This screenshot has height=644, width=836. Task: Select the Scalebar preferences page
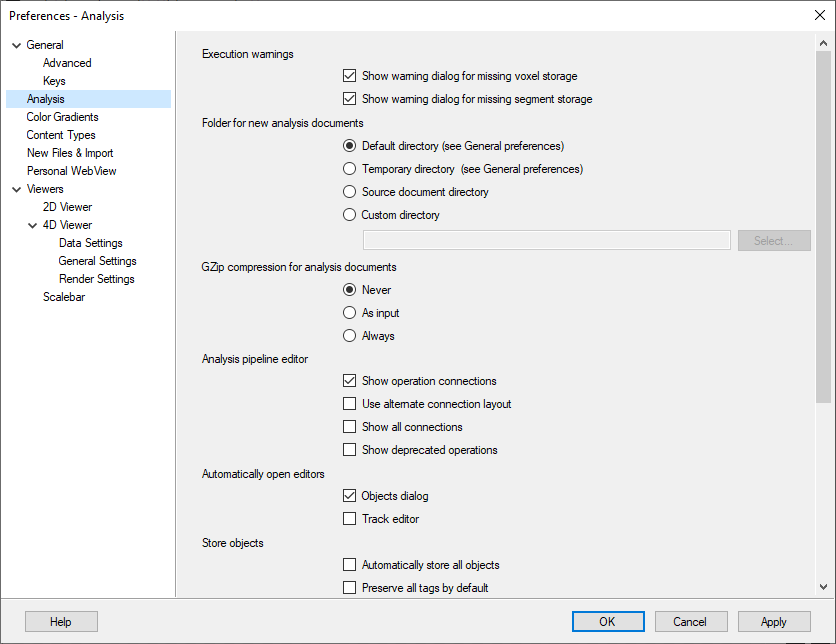click(64, 296)
